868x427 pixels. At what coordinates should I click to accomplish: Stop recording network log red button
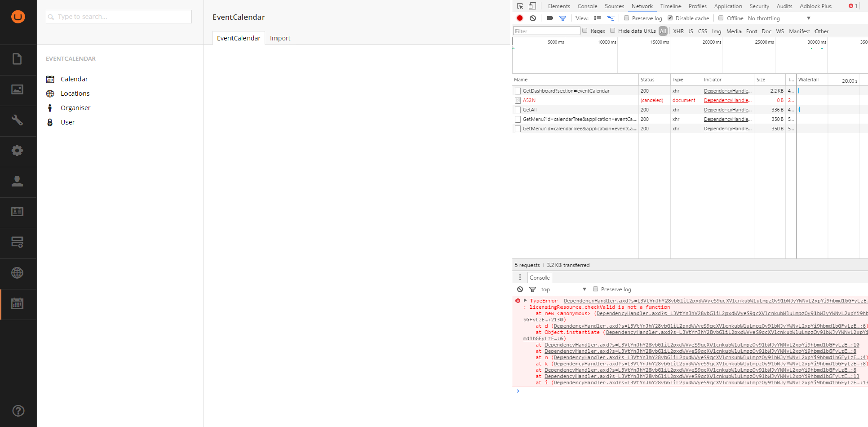(520, 18)
